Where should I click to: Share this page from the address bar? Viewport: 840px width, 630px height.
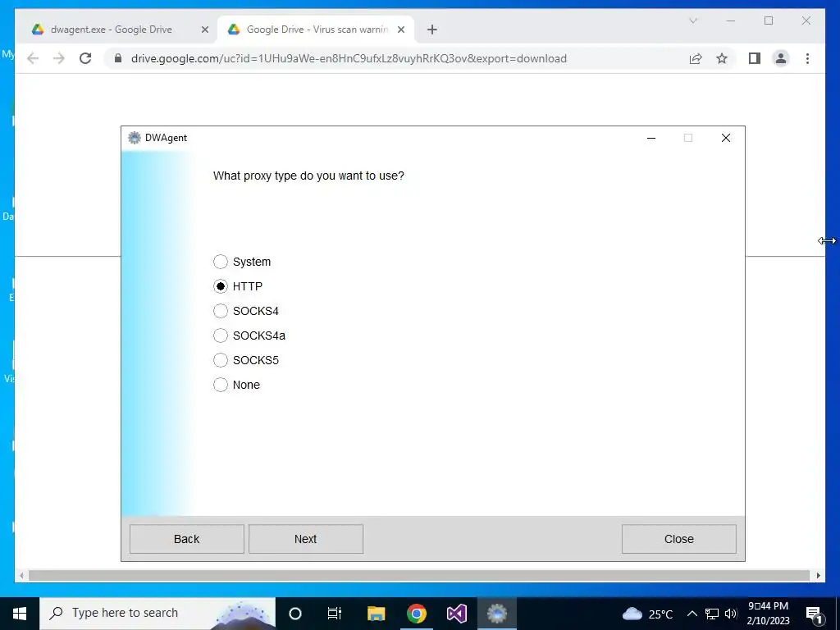pyautogui.click(x=696, y=58)
